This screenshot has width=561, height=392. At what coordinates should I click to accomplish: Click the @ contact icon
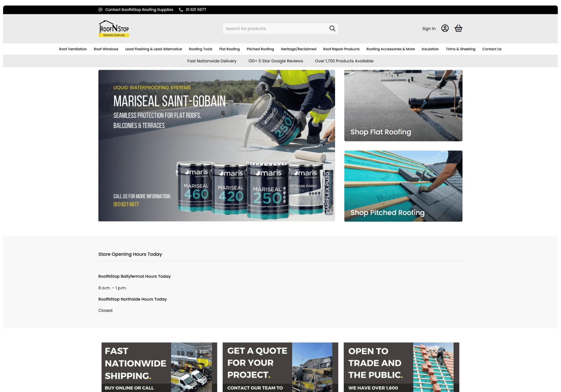click(100, 10)
